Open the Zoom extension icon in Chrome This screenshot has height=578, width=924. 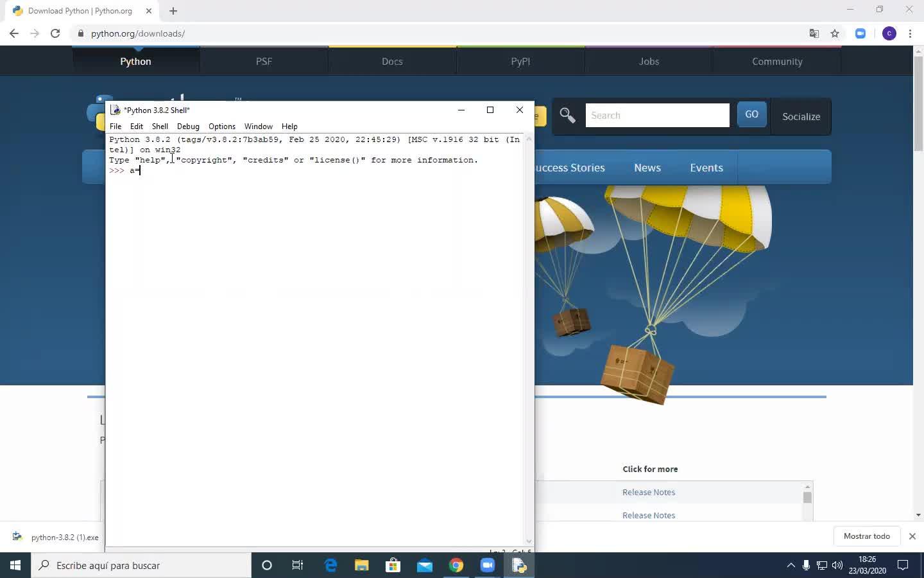pos(860,33)
